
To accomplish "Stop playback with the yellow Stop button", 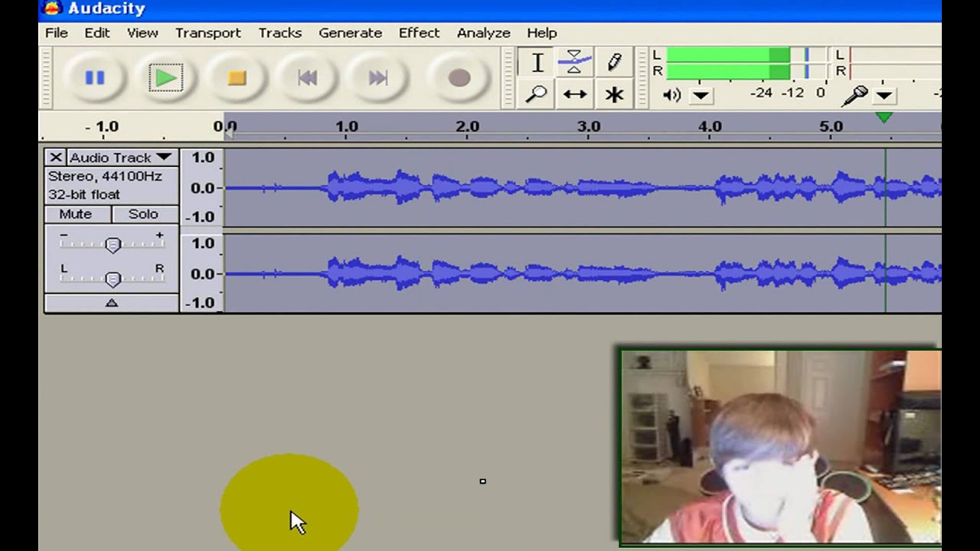I will (237, 77).
